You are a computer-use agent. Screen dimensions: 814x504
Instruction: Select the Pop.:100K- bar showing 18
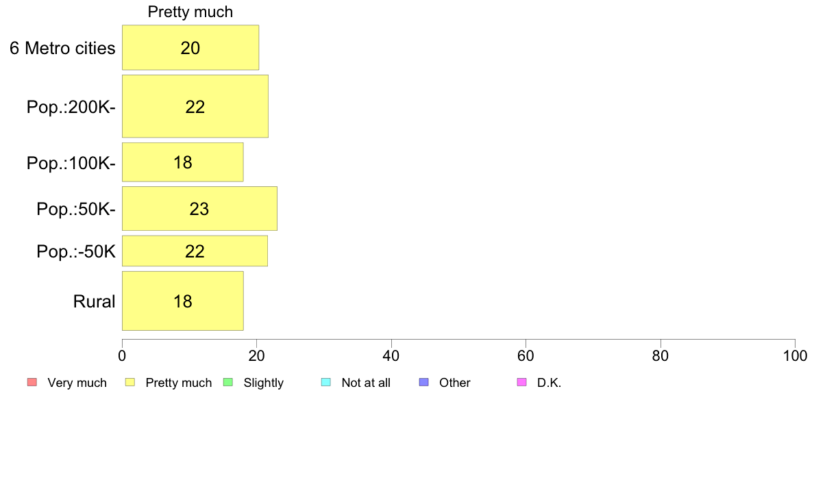(183, 162)
